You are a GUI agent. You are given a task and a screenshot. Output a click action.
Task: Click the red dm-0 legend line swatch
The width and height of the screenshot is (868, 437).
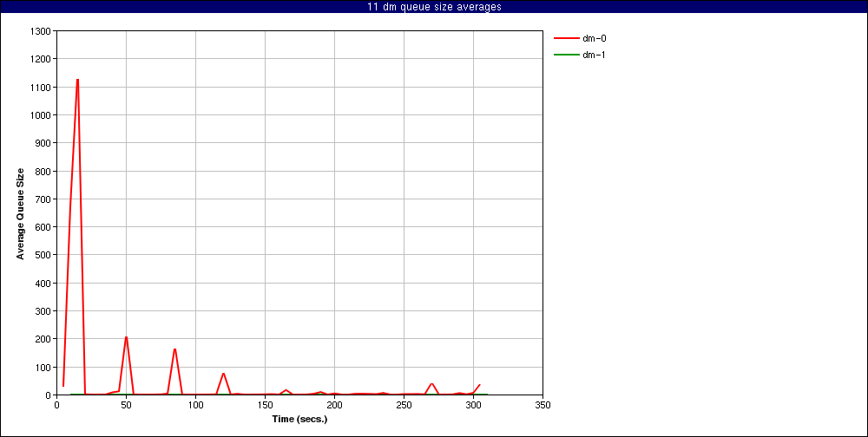tap(566, 38)
